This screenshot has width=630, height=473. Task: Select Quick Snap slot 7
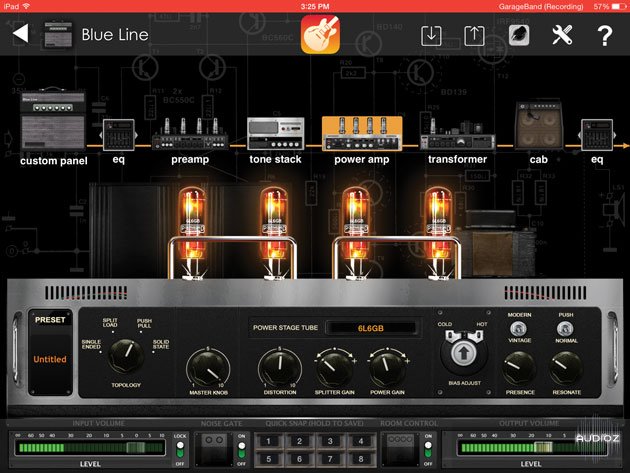(330, 459)
